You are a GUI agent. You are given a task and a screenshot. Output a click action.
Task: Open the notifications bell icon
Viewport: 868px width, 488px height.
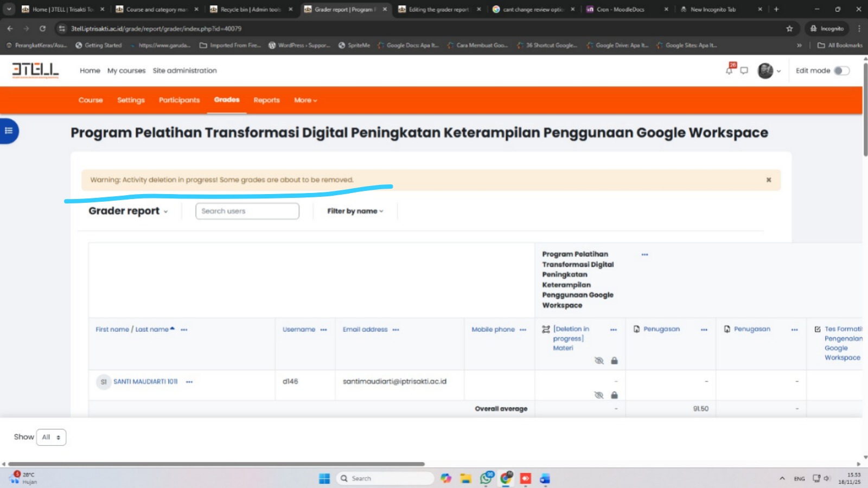click(x=730, y=70)
